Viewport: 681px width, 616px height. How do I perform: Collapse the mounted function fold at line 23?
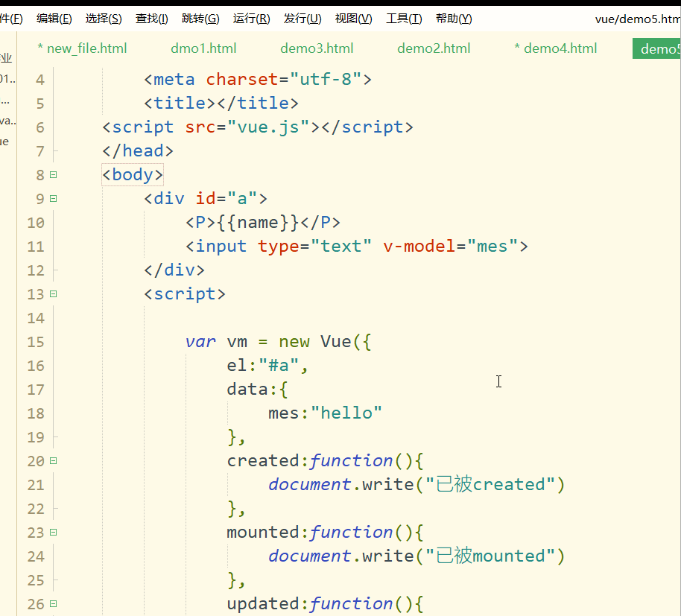pos(54,533)
